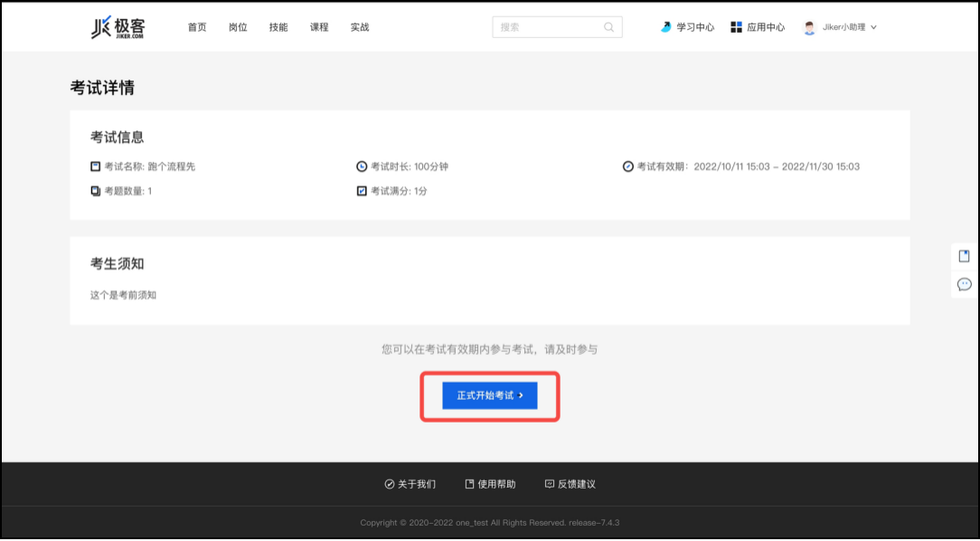Expand the Jiker小助理 account dropdown arrow
This screenshot has width=980, height=541.
click(873, 27)
